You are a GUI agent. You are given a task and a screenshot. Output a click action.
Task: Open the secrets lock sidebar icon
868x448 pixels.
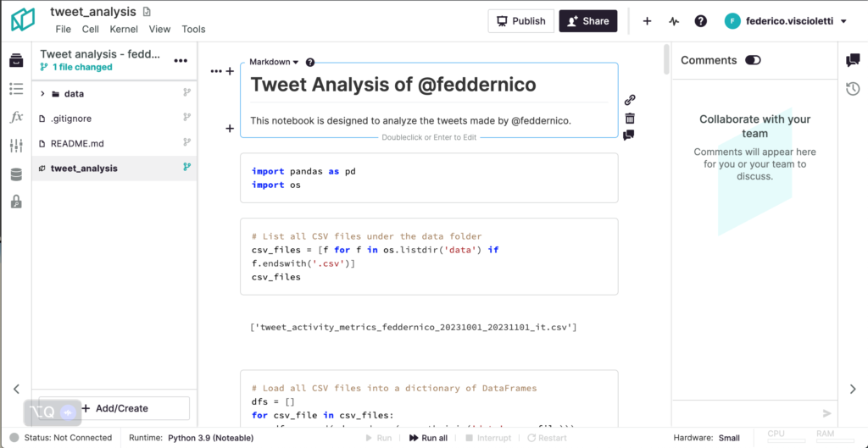[x=15, y=202]
